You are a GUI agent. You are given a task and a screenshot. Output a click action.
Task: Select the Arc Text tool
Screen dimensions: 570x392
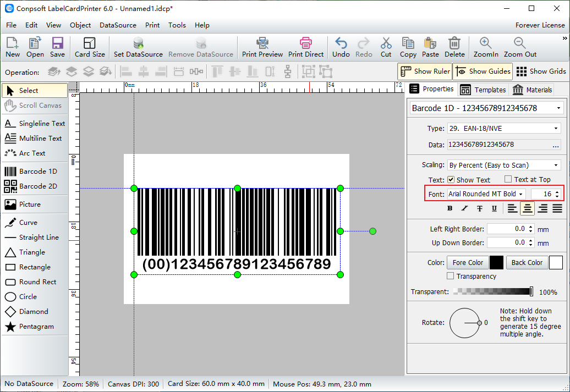pyautogui.click(x=35, y=153)
